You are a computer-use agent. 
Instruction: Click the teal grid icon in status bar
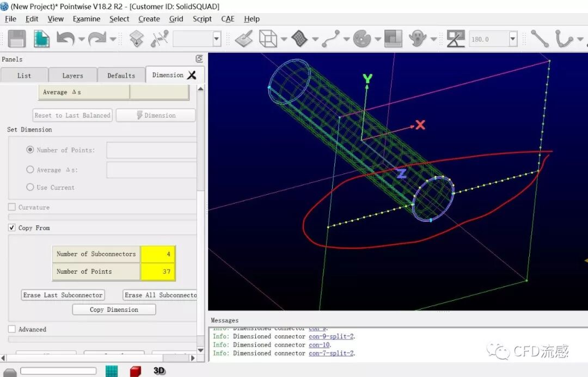tap(112, 371)
